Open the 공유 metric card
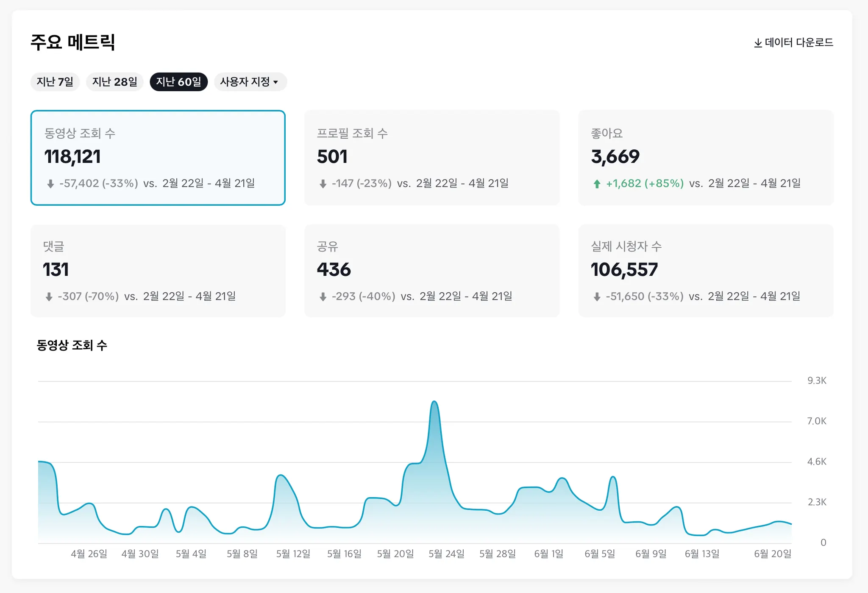Viewport: 868px width, 593px height. [x=431, y=271]
